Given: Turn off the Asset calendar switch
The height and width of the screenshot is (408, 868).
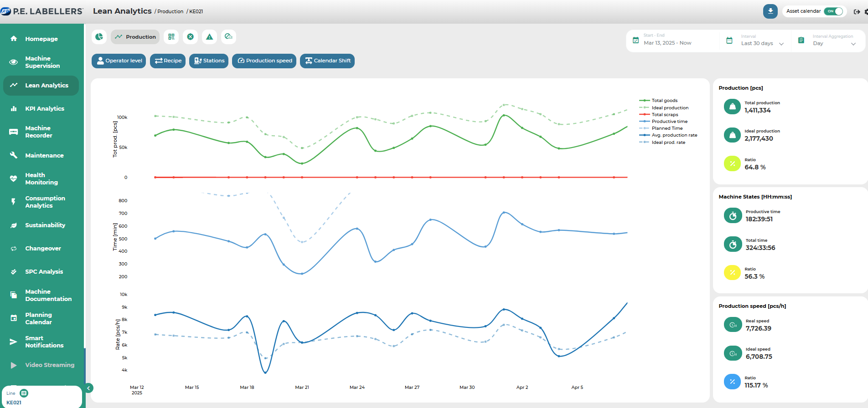Looking at the screenshot, I should coord(834,11).
